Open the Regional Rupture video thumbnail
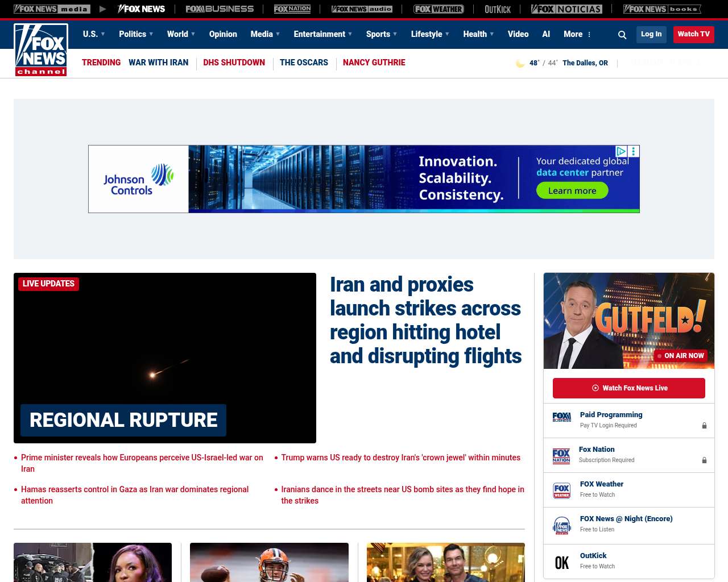The height and width of the screenshot is (582, 728). coord(165,358)
